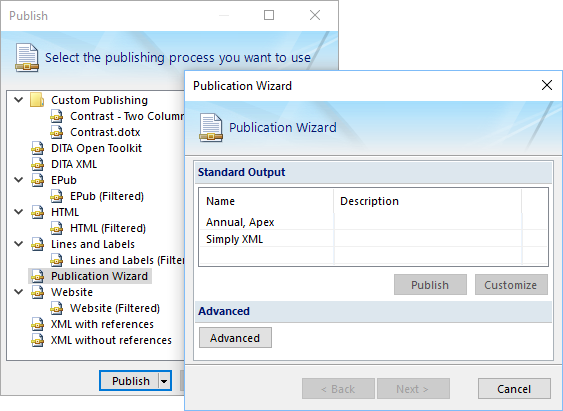
Task: Select the Simply XML output row
Action: (x=373, y=239)
